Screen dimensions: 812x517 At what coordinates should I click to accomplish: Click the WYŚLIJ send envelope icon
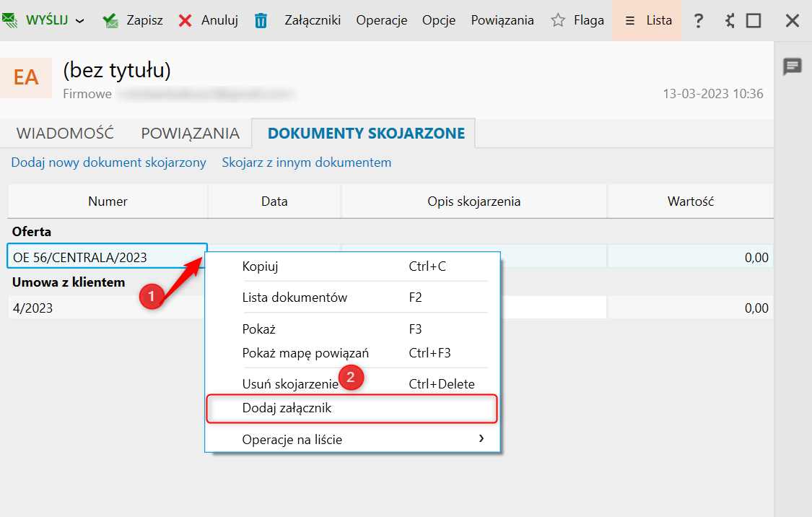(9, 20)
